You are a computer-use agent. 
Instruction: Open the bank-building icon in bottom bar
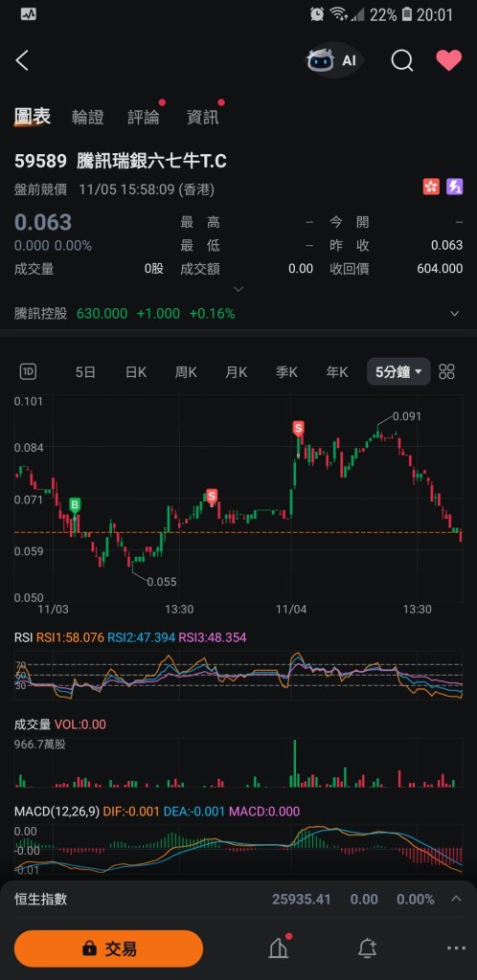click(x=279, y=948)
